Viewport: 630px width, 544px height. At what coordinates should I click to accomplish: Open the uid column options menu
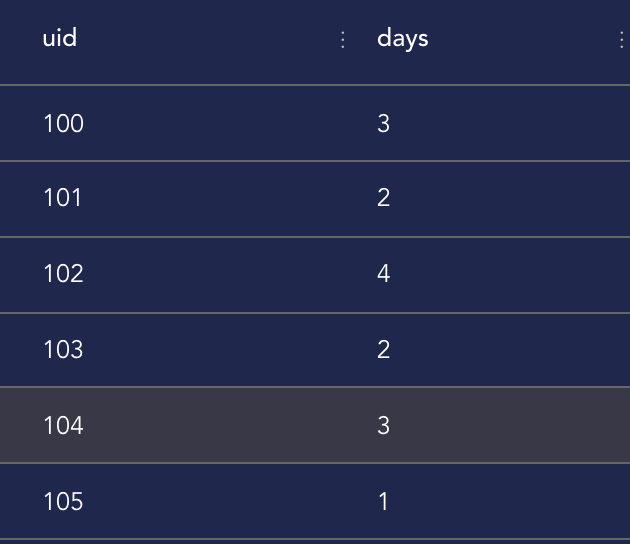(x=343, y=40)
